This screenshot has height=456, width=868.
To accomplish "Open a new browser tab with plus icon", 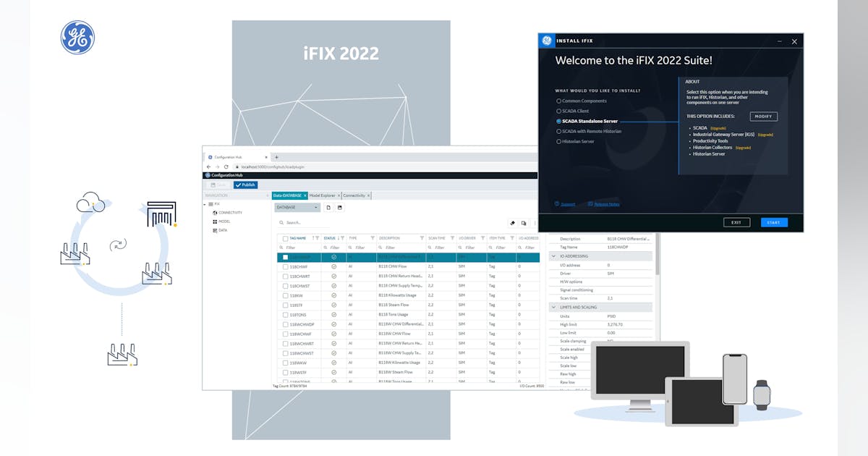I will click(276, 157).
